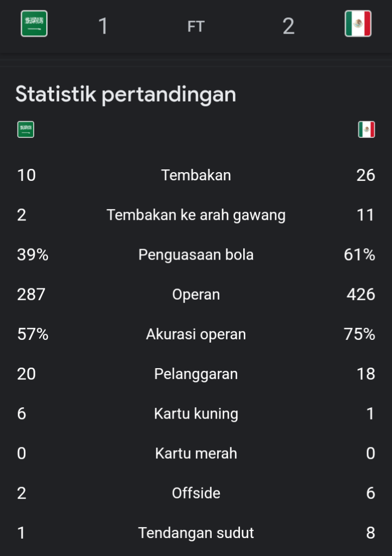Tap the Saudi Arabia flag in the score header
Viewport: 392px width, 556px height.
pyautogui.click(x=34, y=24)
